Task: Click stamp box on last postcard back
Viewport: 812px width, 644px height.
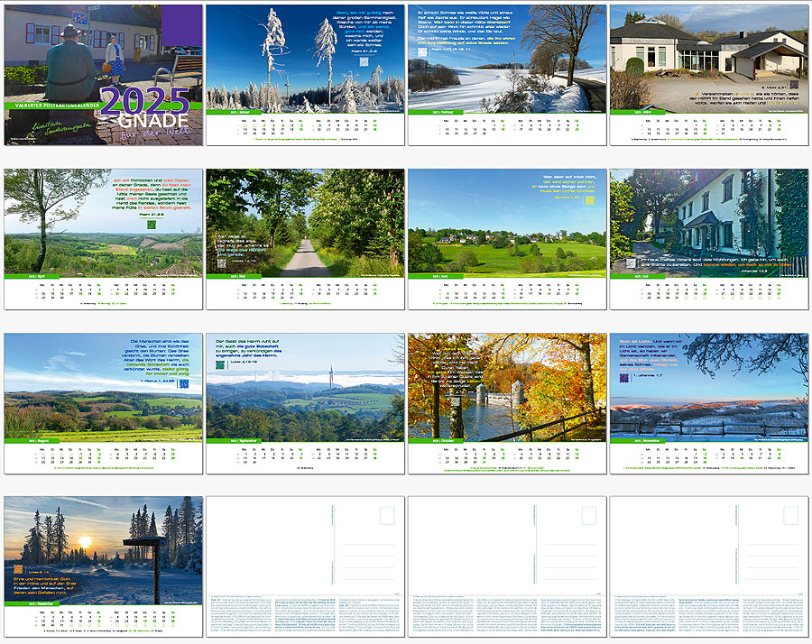Action: 790,516
